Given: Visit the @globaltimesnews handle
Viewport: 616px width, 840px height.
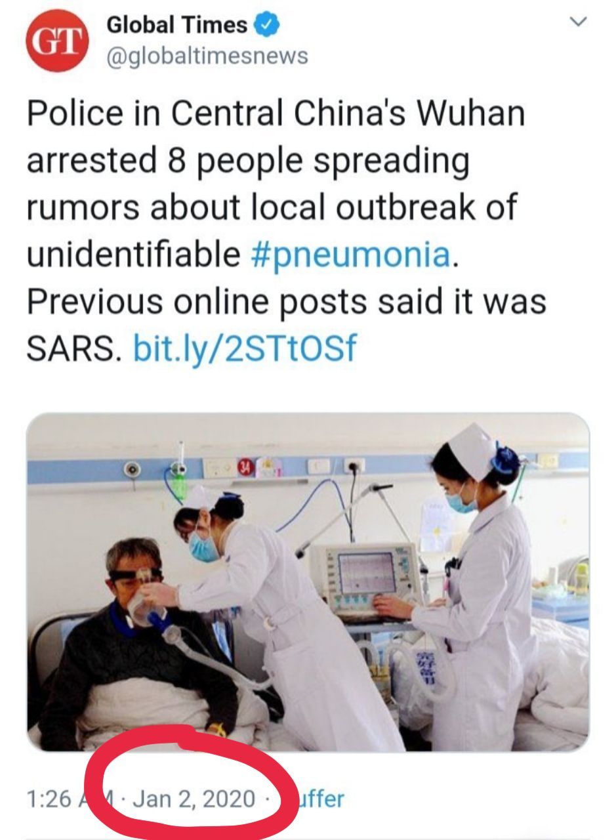Looking at the screenshot, I should (207, 56).
